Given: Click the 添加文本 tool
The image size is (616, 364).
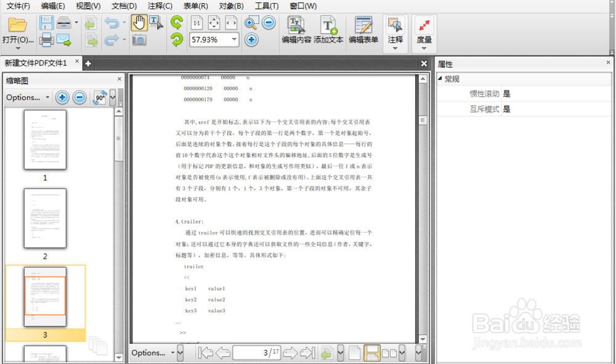Looking at the screenshot, I should (328, 30).
